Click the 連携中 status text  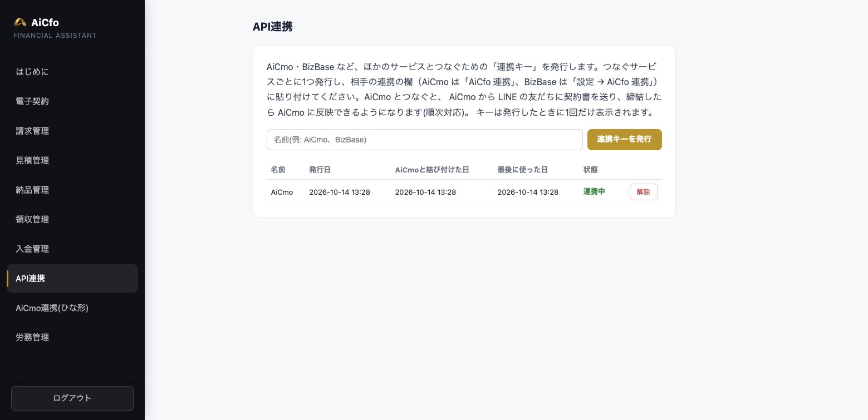tap(594, 192)
